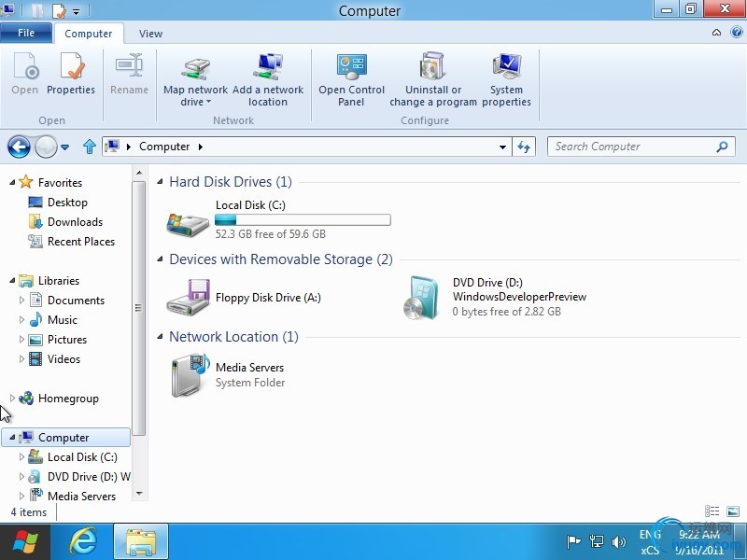Select the Local Disk (C:) drive icon

coord(188,223)
